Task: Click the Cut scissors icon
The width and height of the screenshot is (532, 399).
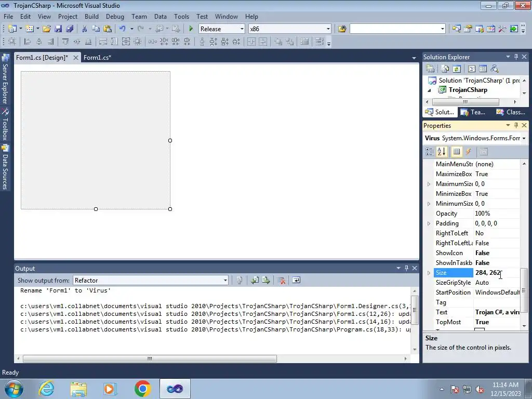Action: click(85, 29)
